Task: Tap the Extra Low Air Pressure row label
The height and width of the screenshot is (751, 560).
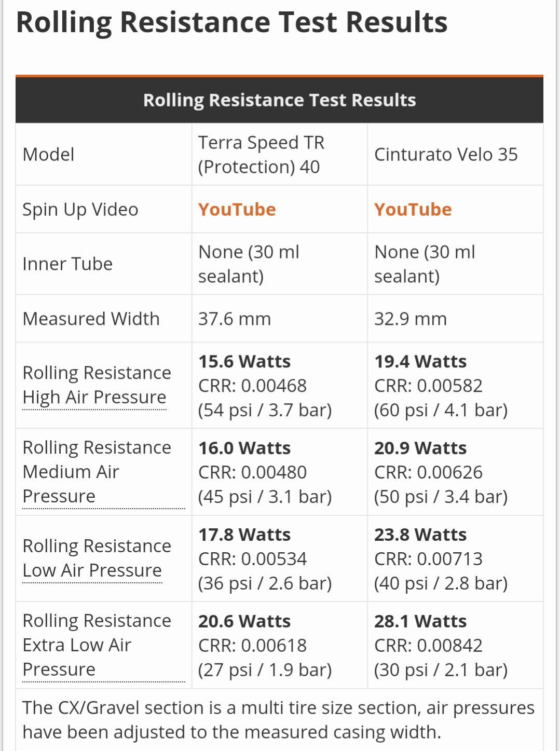Action: [97, 645]
